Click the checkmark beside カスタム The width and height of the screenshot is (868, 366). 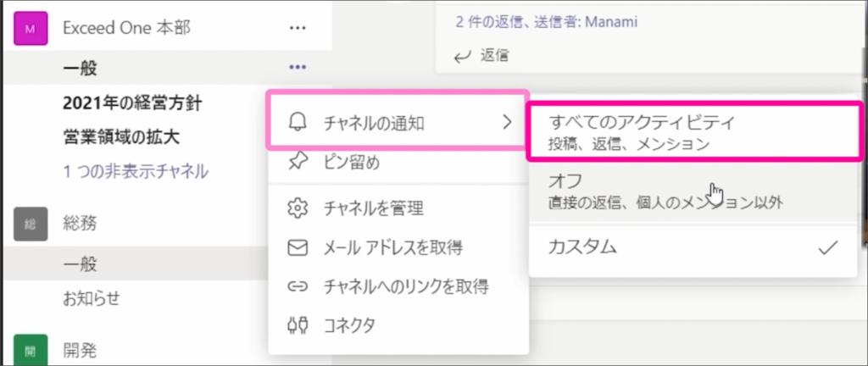pyautogui.click(x=827, y=247)
